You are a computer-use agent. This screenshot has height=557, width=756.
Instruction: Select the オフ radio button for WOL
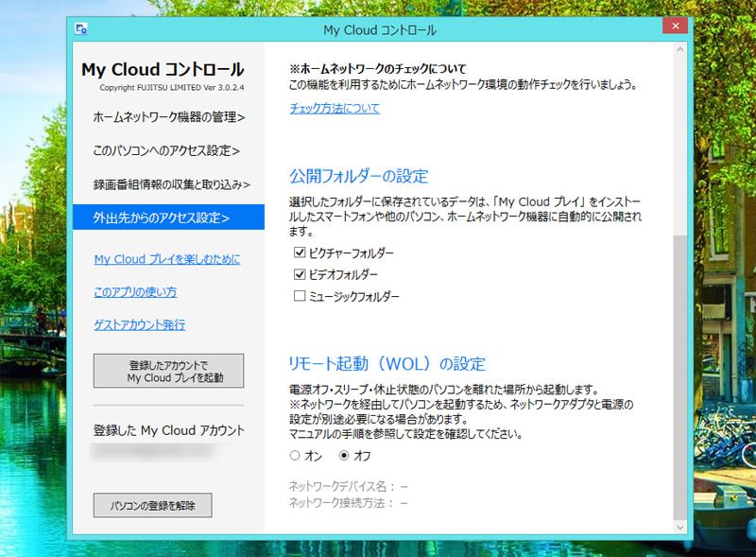pyautogui.click(x=344, y=455)
